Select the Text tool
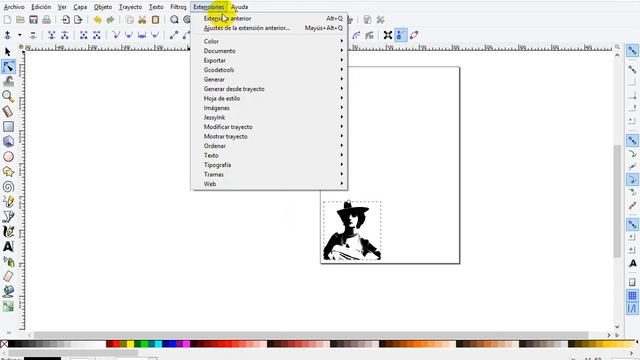640x360 pixels. (x=8, y=247)
